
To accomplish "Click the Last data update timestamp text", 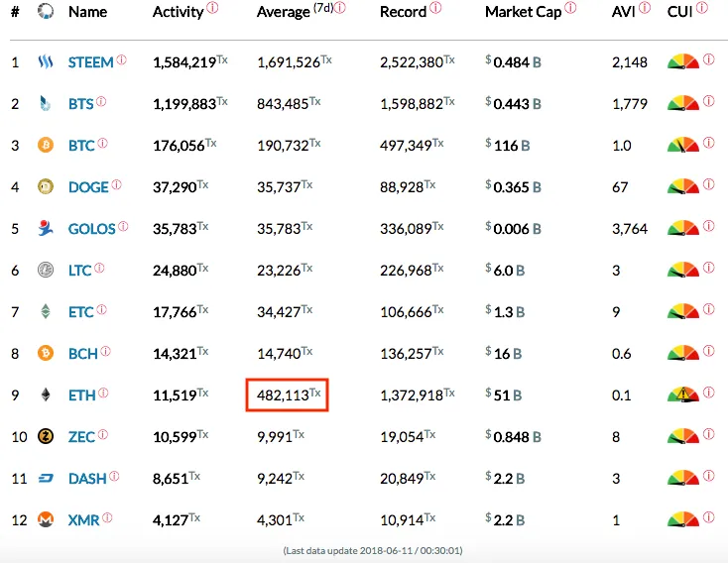I will click(373, 551).
